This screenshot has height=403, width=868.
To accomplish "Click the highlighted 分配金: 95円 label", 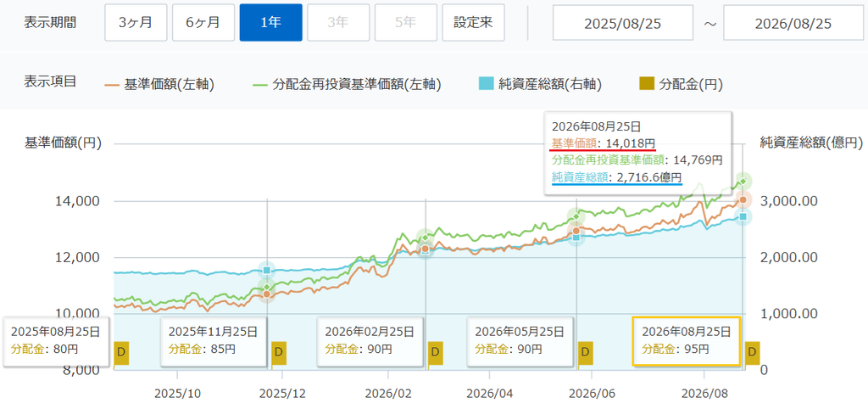I will click(x=676, y=350).
